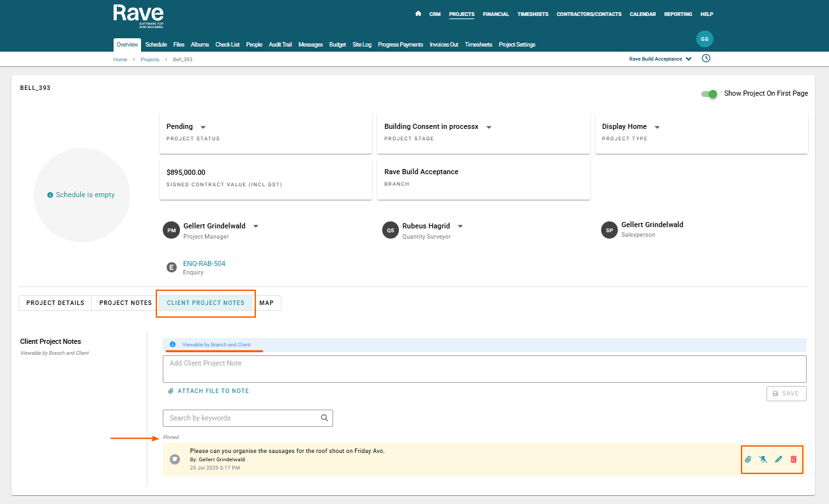The width and height of the screenshot is (829, 504).
Task: Unpin the sausages note
Action: [x=763, y=459]
